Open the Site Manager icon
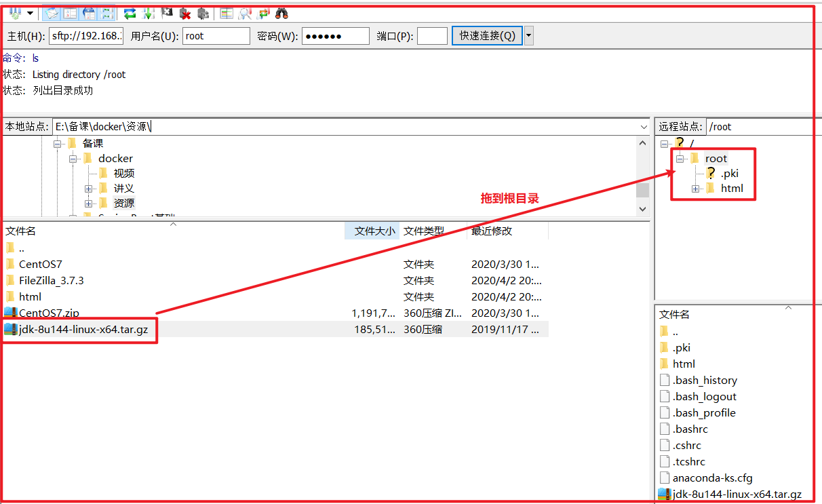 point(14,13)
